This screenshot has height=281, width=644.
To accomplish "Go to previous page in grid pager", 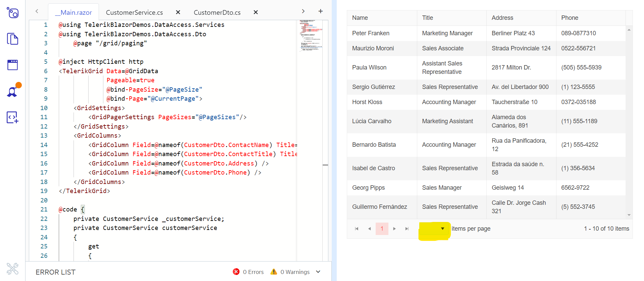I will pos(369,229).
